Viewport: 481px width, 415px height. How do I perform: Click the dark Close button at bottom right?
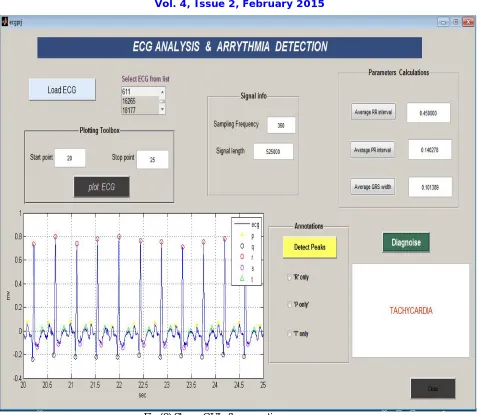pyautogui.click(x=433, y=389)
